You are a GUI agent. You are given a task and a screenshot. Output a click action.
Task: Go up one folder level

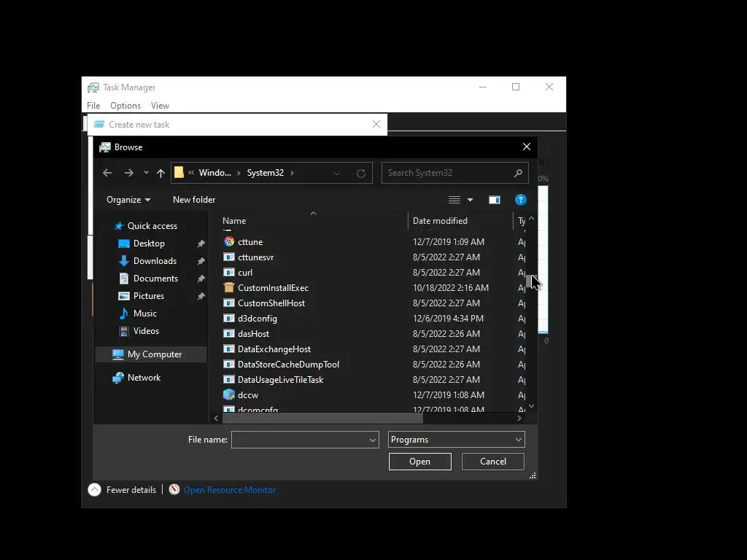tap(160, 174)
